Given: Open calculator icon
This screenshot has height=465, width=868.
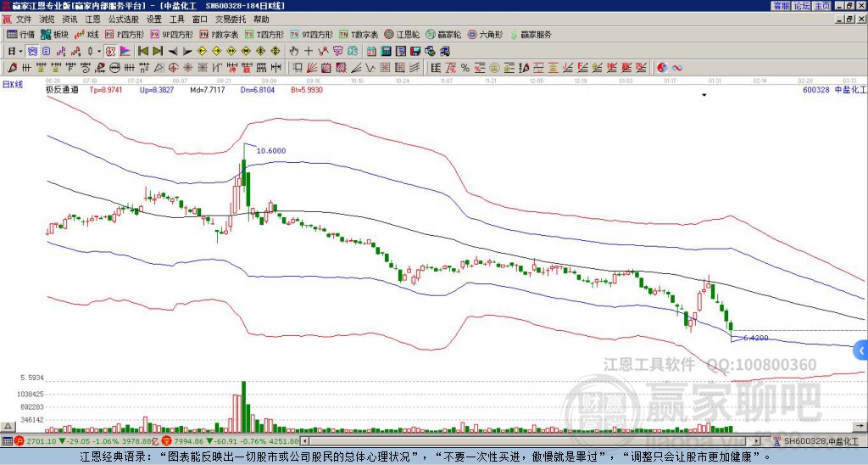Looking at the screenshot, I should pos(386,52).
